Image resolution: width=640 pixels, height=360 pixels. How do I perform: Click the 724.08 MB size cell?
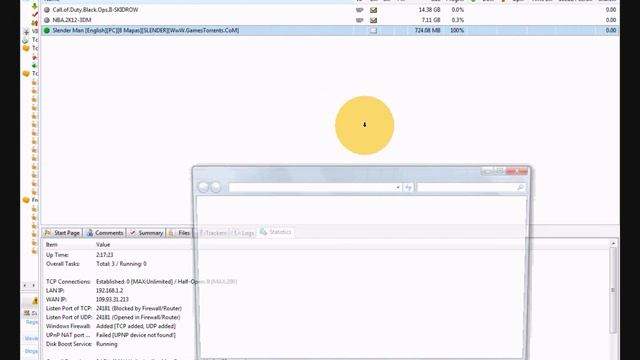(427, 30)
